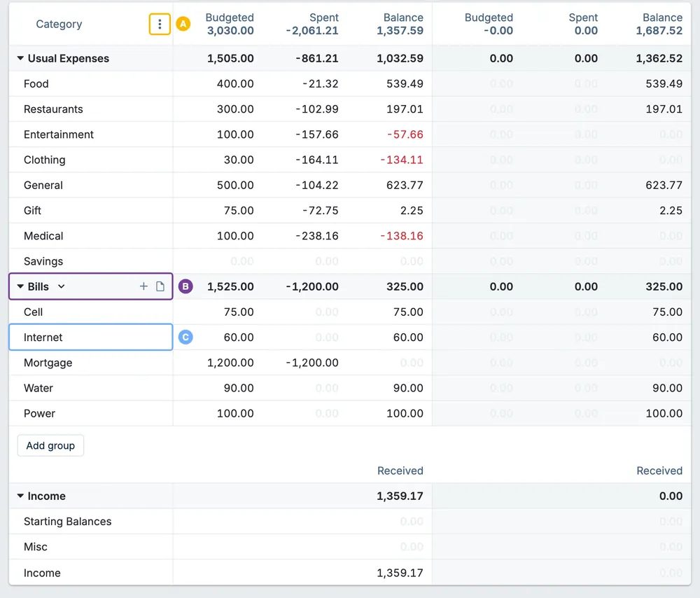This screenshot has width=700, height=598.
Task: Edit Water budgeted amount 90.00
Action: click(239, 388)
